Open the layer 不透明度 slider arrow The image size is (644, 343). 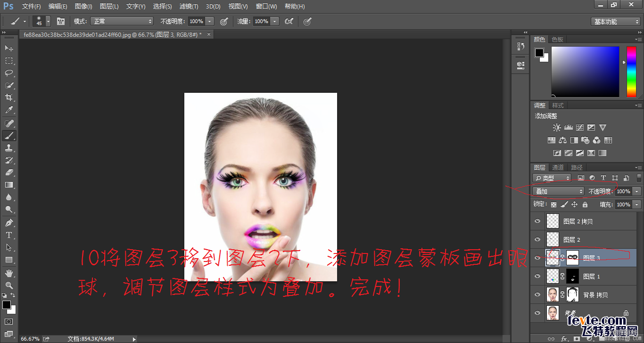click(637, 191)
